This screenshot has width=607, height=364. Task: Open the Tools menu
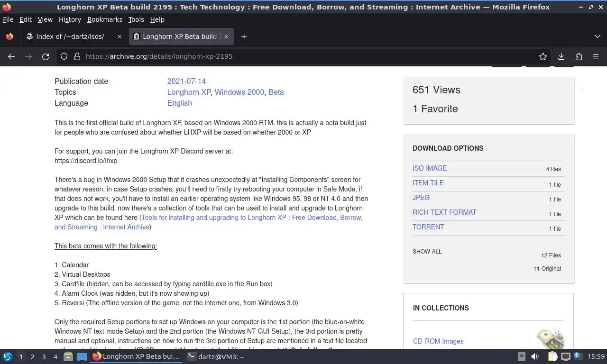click(136, 19)
